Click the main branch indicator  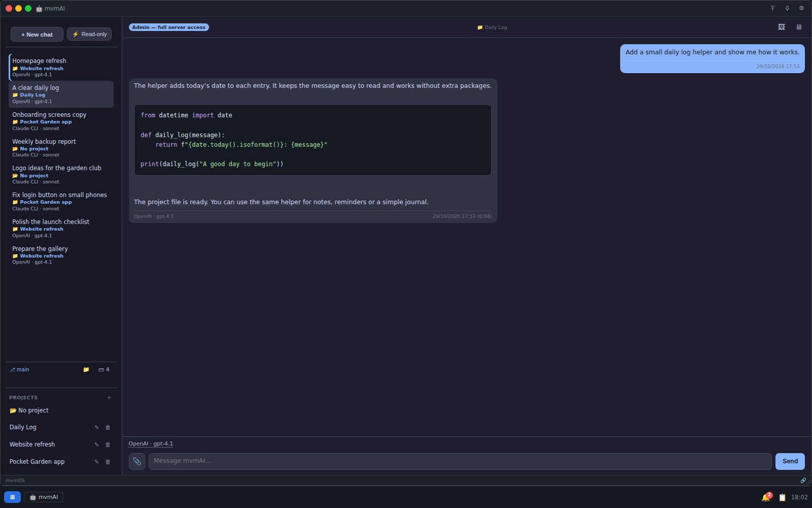click(19, 369)
